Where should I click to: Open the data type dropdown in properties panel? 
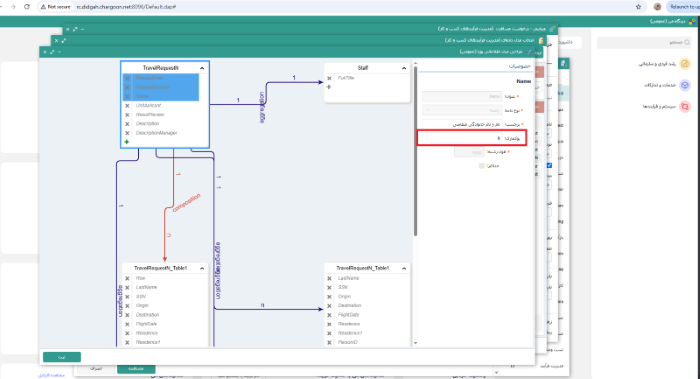pos(462,110)
